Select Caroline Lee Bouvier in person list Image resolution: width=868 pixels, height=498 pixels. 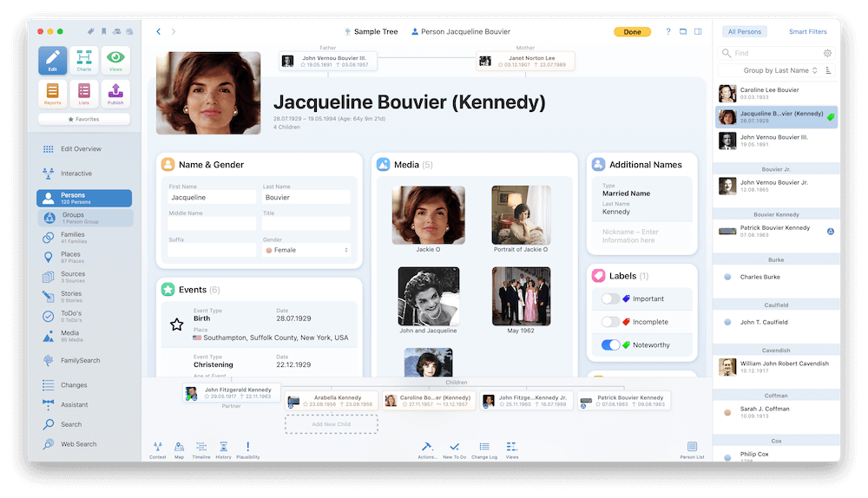pyautogui.click(x=775, y=94)
